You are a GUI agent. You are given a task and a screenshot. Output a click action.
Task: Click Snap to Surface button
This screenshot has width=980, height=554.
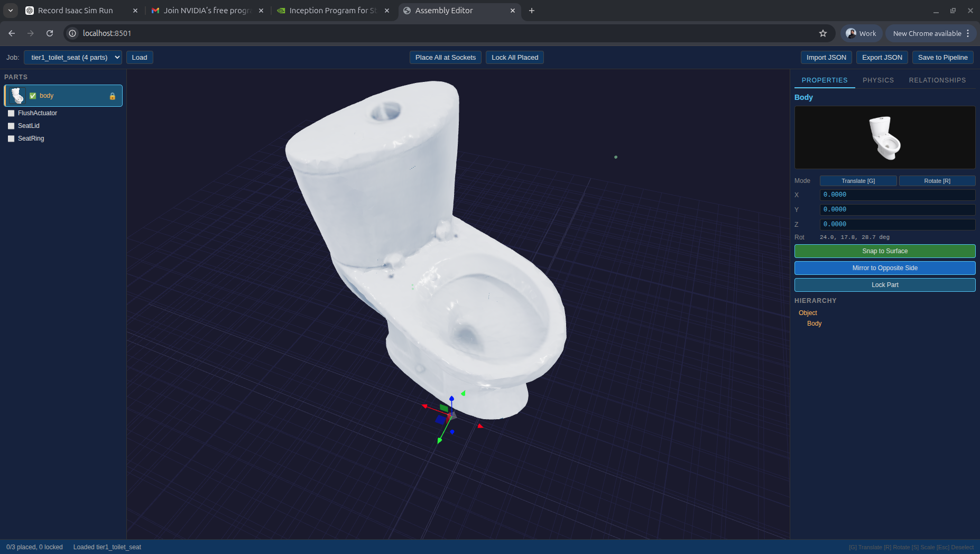885,251
